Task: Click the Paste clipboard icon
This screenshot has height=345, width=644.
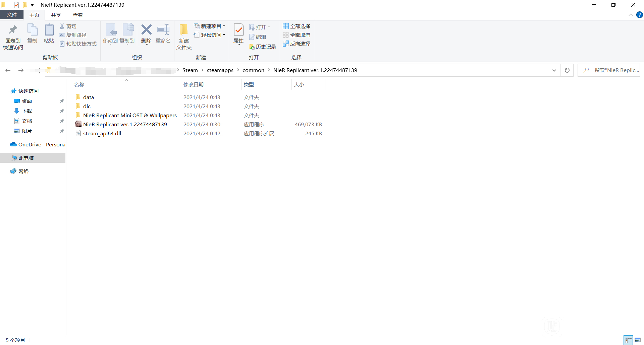Action: [x=49, y=30]
